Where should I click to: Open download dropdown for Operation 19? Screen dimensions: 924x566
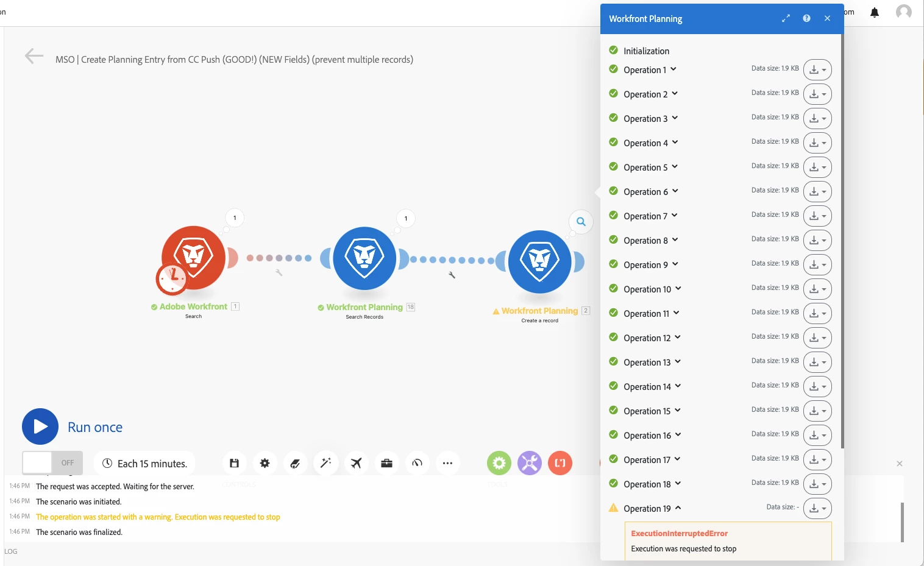tap(817, 508)
